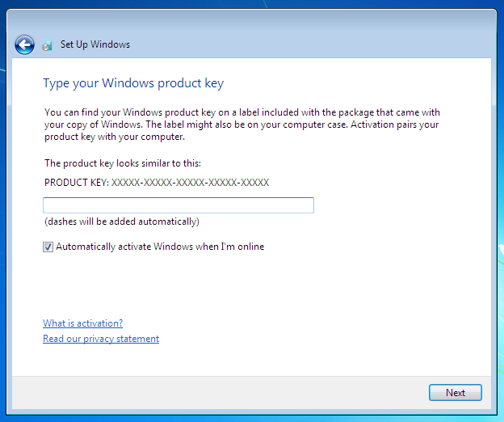This screenshot has width=504, height=422.
Task: Focus the product key text box
Action: coord(178,205)
